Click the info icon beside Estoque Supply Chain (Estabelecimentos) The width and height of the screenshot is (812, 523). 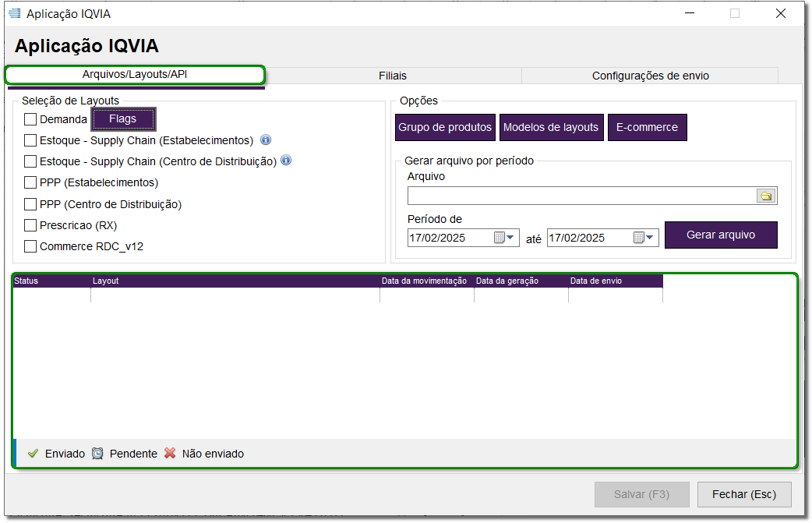pyautogui.click(x=266, y=140)
